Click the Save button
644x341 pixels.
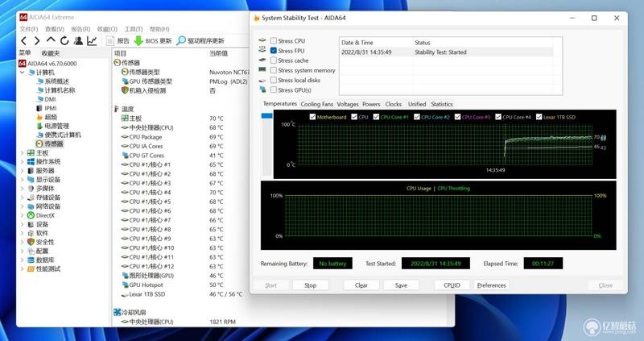point(401,285)
